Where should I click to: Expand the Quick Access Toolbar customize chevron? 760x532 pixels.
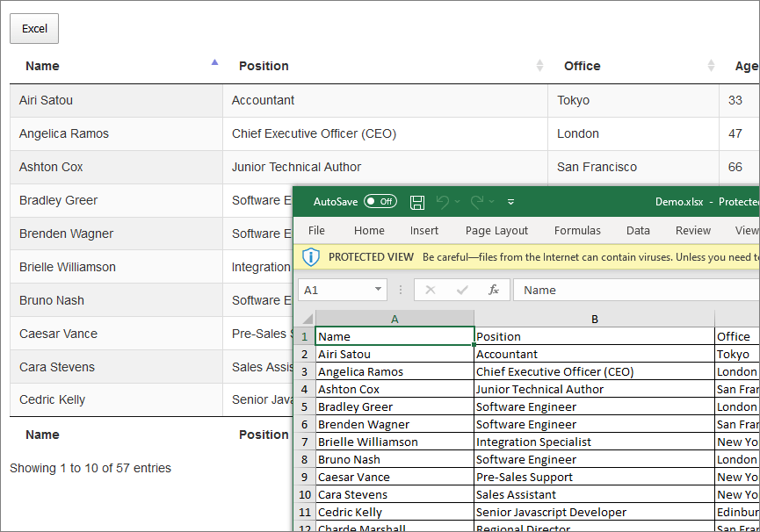point(510,202)
